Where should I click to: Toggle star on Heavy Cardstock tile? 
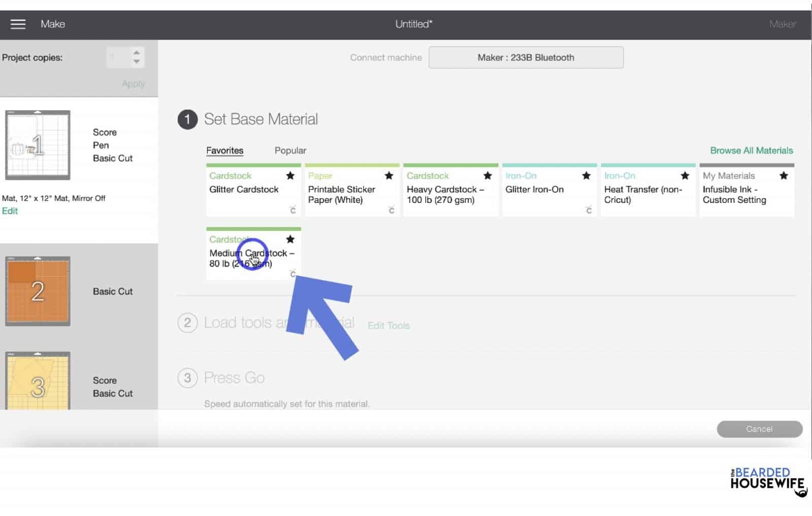tap(488, 176)
